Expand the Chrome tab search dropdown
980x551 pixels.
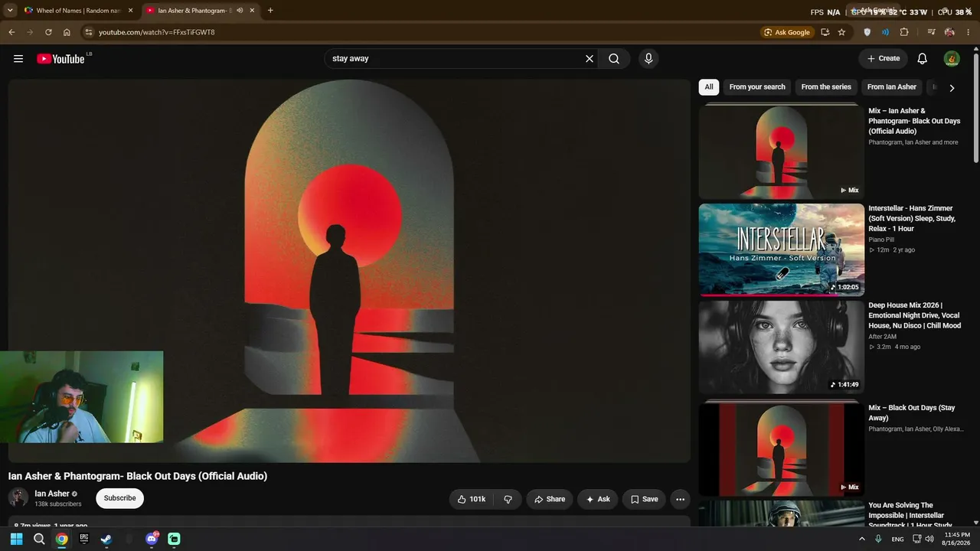(x=10, y=11)
